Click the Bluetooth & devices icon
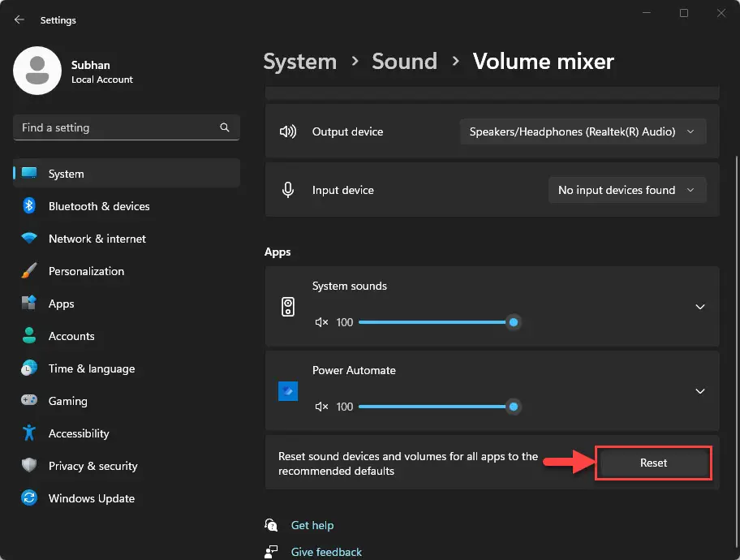 tap(29, 206)
